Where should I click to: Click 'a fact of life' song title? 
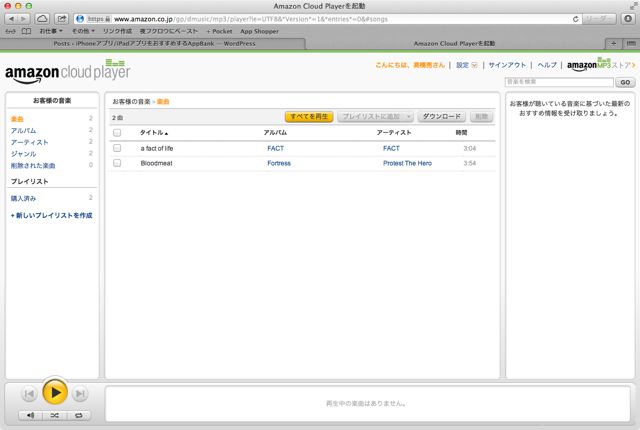(157, 149)
